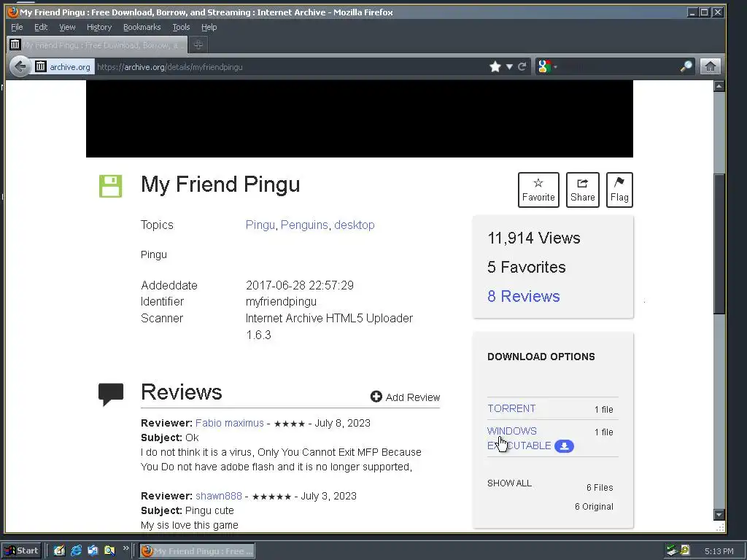Viewport: 747px width, 560px height.
Task: Open the bookmarks dropdown arrow next to the star
Action: [x=509, y=66]
